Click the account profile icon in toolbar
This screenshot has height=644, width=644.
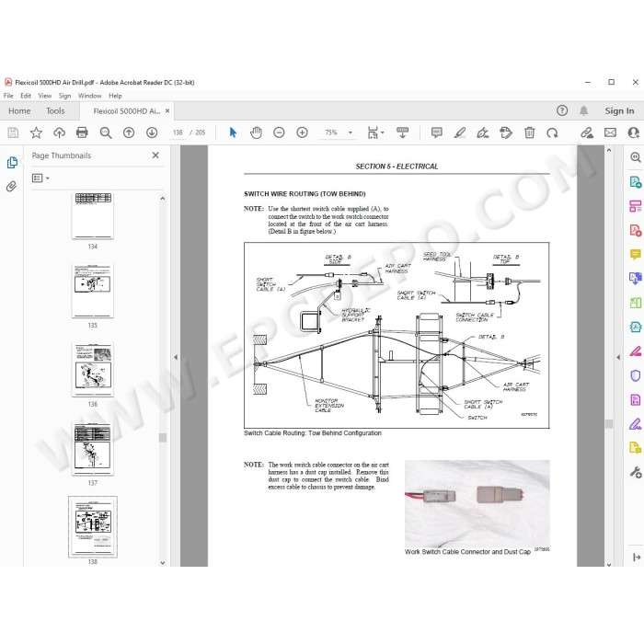[x=633, y=132]
